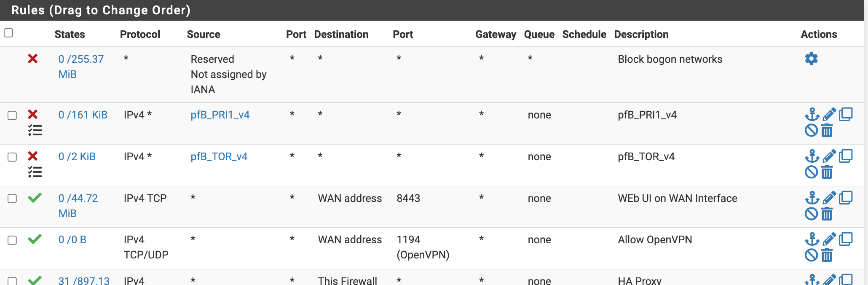Click the anchor icon for pfB_PRI1_v4 rule
Image resolution: width=868 pixels, height=285 pixels.
pyautogui.click(x=812, y=114)
